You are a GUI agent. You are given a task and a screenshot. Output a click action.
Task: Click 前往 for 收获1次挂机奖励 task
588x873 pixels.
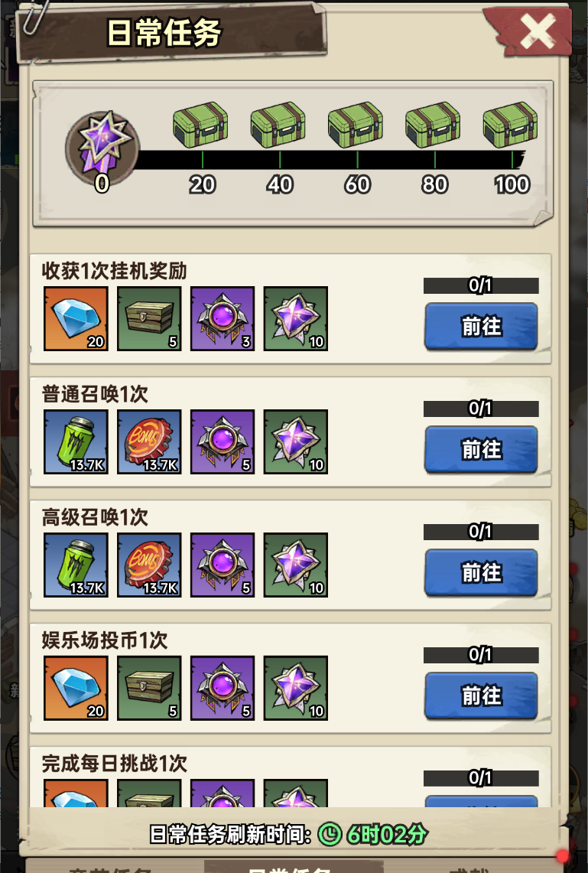coord(481,326)
